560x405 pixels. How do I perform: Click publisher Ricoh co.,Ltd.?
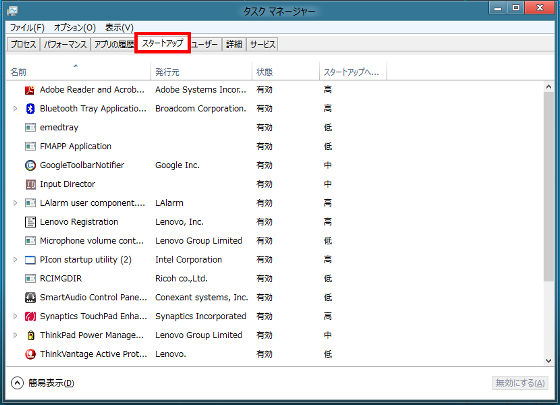[181, 279]
